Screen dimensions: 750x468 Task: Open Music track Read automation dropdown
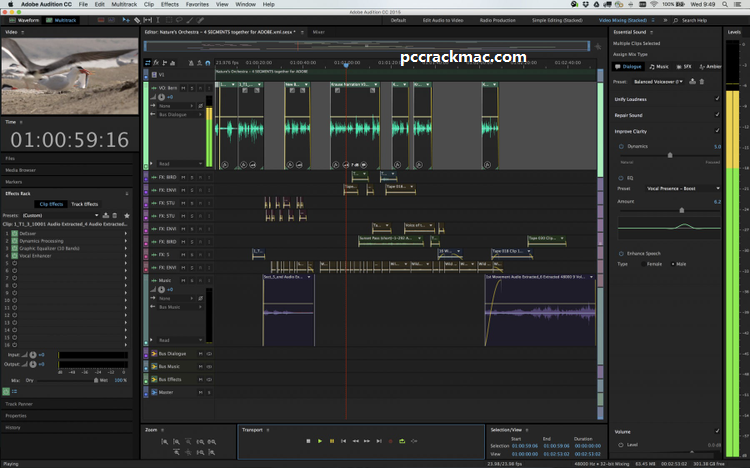click(180, 340)
